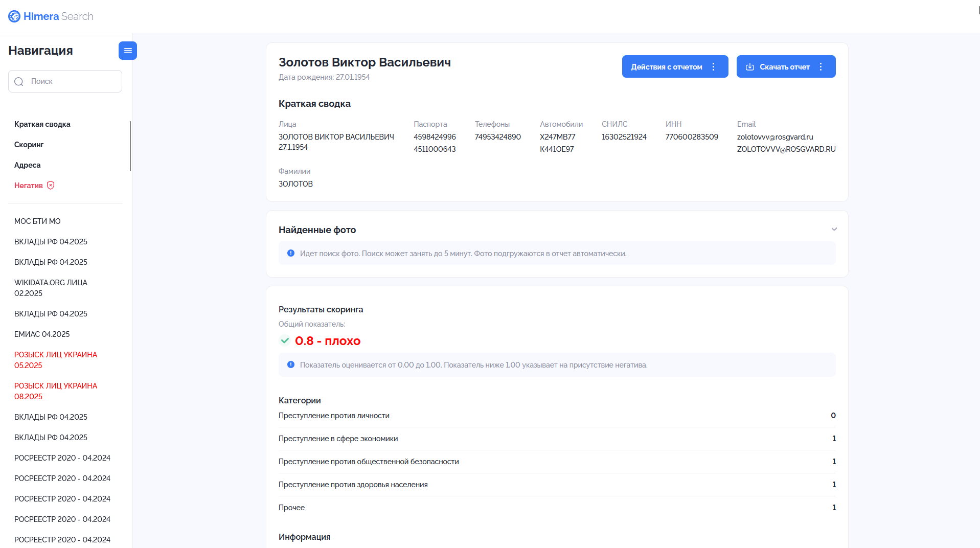Collapse navigation with the blue hamburger button

pyautogui.click(x=128, y=51)
